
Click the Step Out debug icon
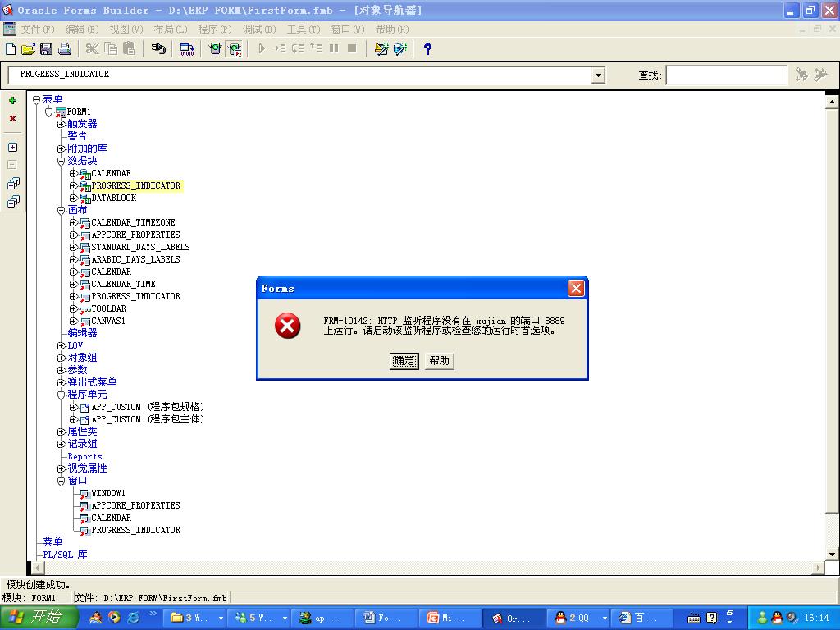click(316, 49)
